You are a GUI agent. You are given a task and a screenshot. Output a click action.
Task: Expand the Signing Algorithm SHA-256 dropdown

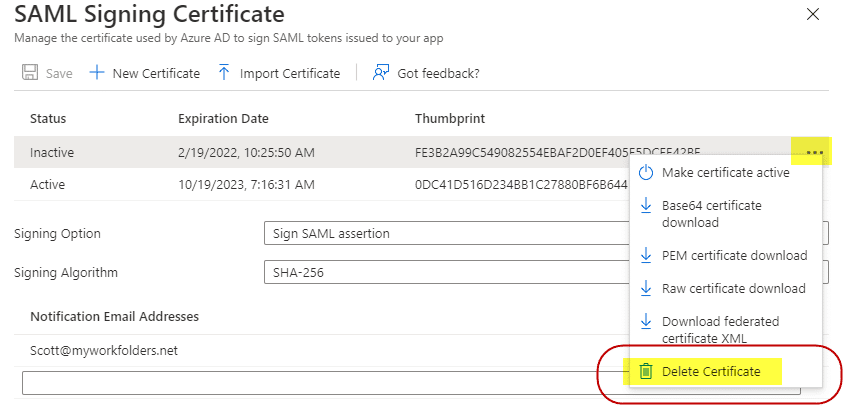click(x=440, y=272)
